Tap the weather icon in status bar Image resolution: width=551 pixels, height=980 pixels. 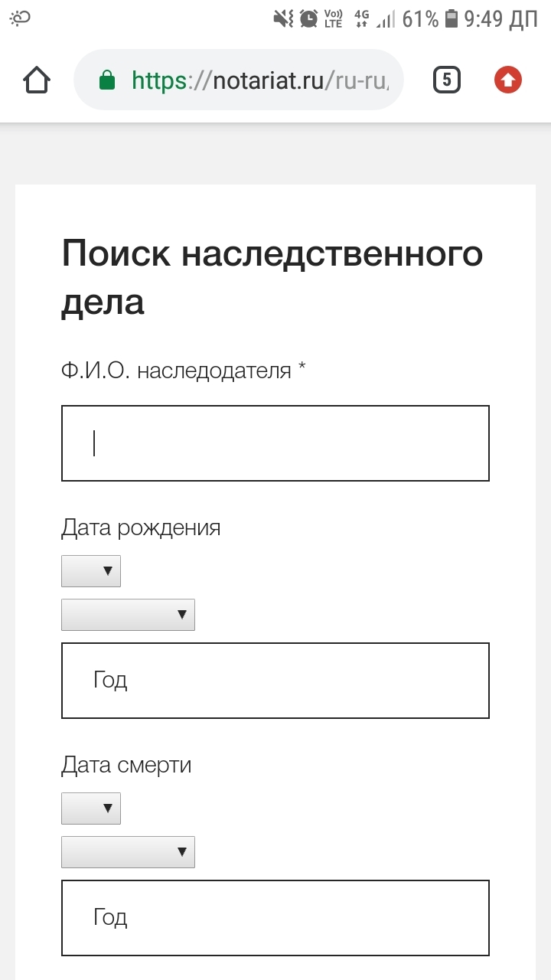(x=20, y=18)
